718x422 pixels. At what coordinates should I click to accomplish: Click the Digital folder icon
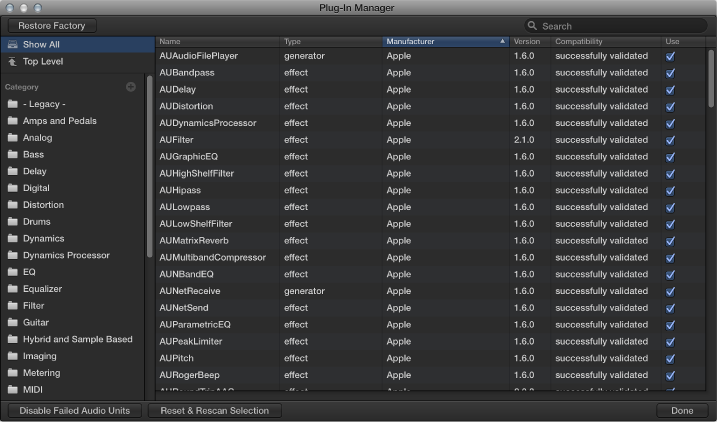tap(13, 188)
